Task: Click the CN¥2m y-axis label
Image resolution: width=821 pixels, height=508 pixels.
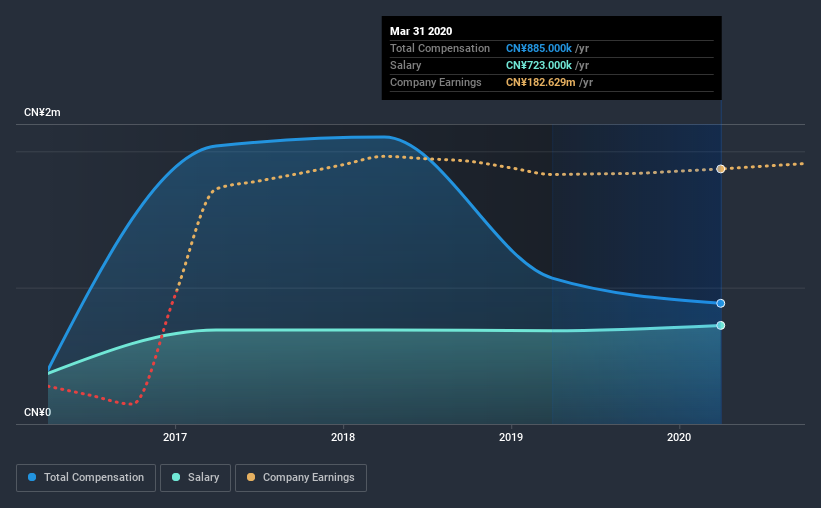Action: pyautogui.click(x=42, y=113)
